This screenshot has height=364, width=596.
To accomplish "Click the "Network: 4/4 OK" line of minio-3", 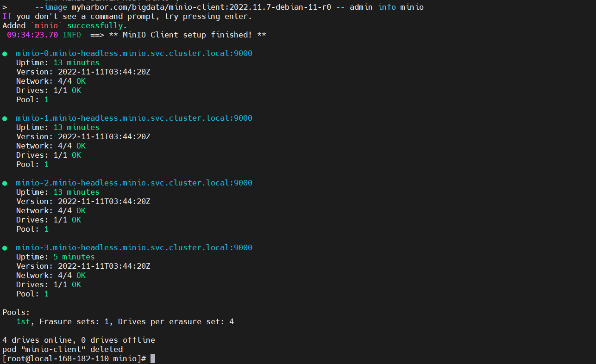I will click(x=51, y=276).
